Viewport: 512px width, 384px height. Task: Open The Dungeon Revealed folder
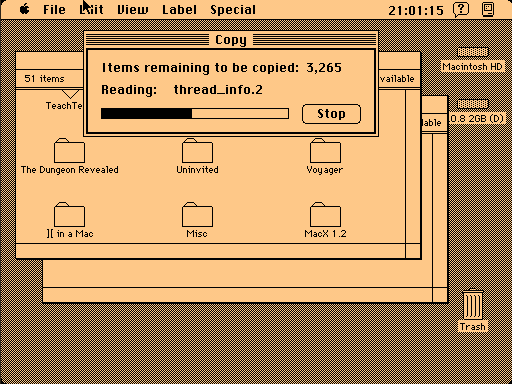click(69, 150)
